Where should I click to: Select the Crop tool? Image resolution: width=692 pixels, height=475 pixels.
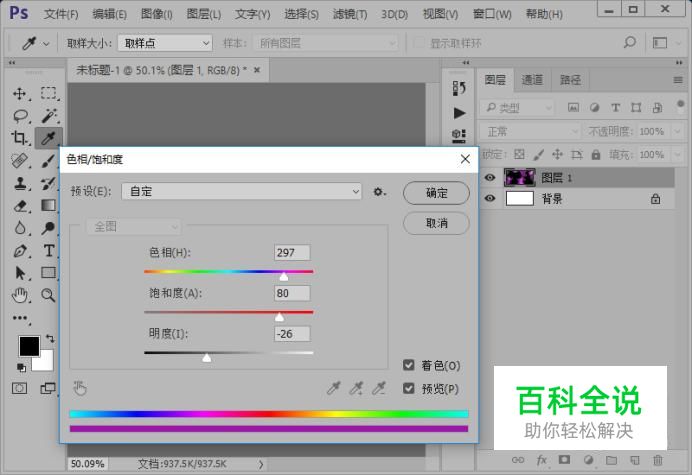(x=19, y=138)
